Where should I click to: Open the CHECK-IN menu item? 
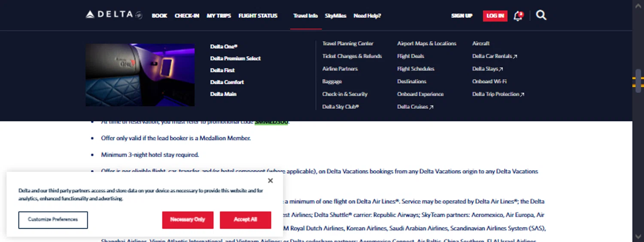(x=187, y=15)
